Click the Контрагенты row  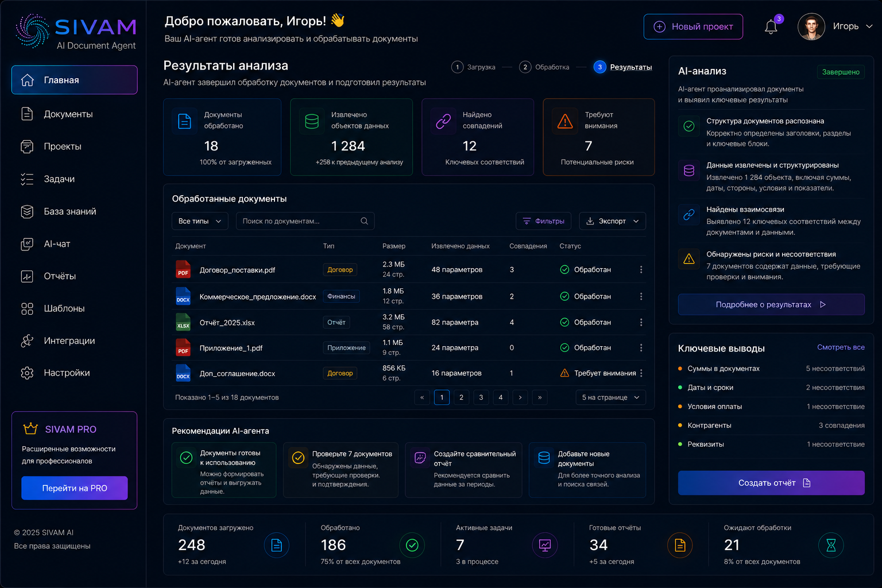[x=771, y=425]
